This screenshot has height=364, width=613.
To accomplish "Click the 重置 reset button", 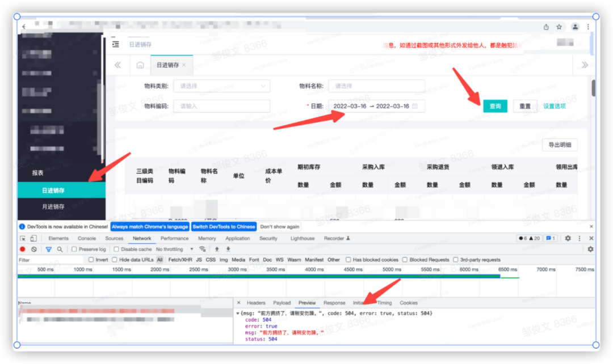I will pyautogui.click(x=525, y=106).
